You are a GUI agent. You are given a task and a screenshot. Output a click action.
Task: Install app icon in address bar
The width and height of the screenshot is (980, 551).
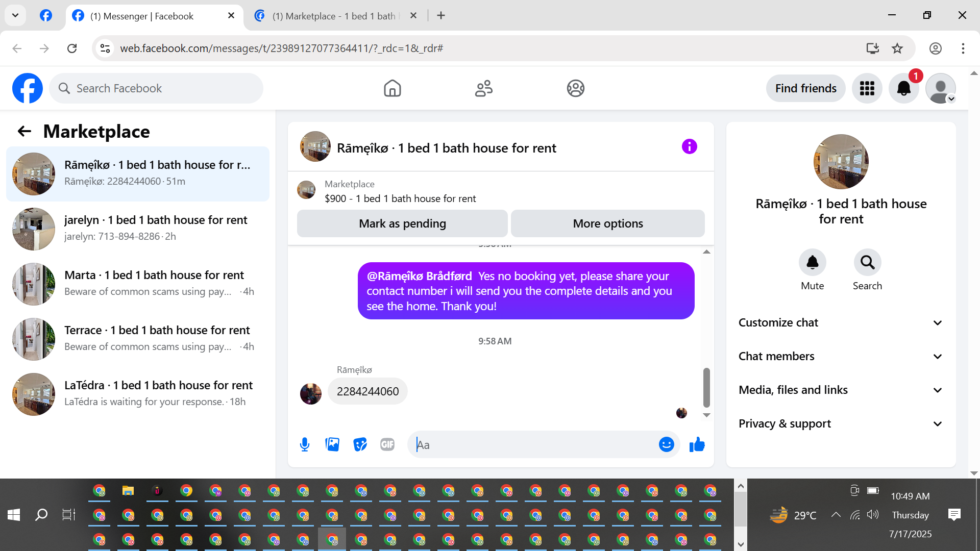(872, 48)
